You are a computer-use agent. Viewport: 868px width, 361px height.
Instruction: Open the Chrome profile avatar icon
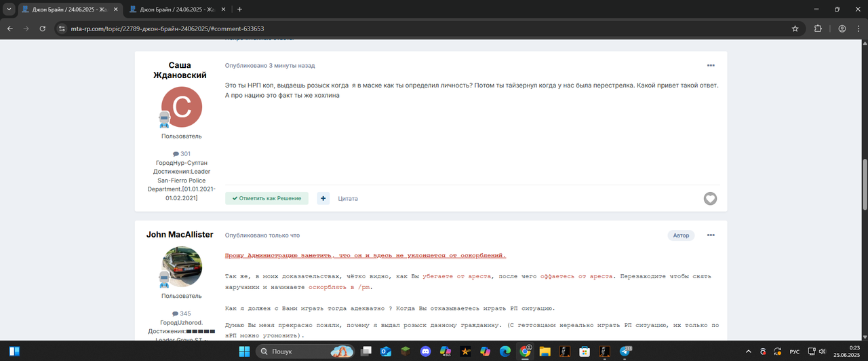pyautogui.click(x=842, y=28)
